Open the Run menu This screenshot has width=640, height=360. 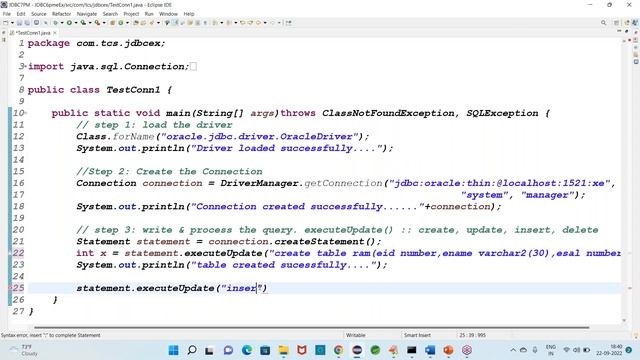pyautogui.click(x=149, y=14)
